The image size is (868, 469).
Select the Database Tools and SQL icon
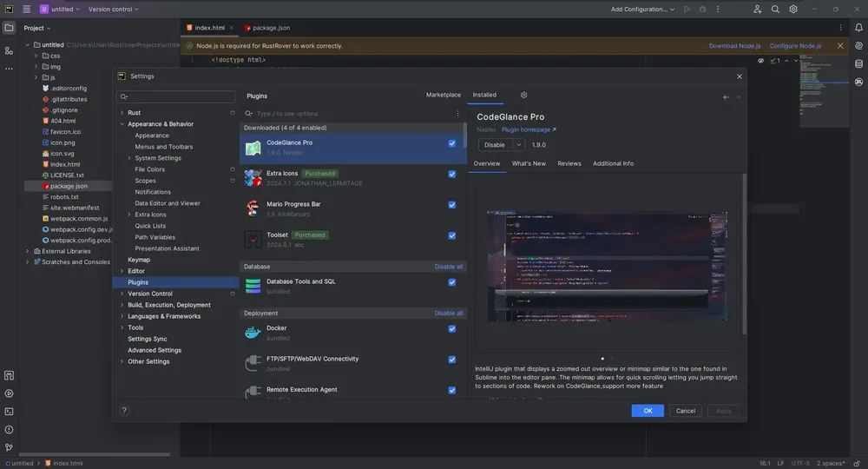pos(253,287)
